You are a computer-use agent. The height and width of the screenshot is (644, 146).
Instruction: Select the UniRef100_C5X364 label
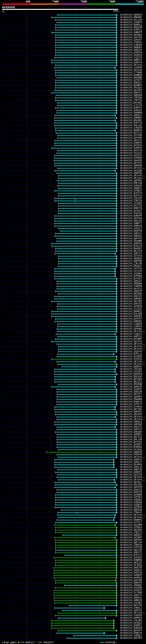(x=131, y=369)
